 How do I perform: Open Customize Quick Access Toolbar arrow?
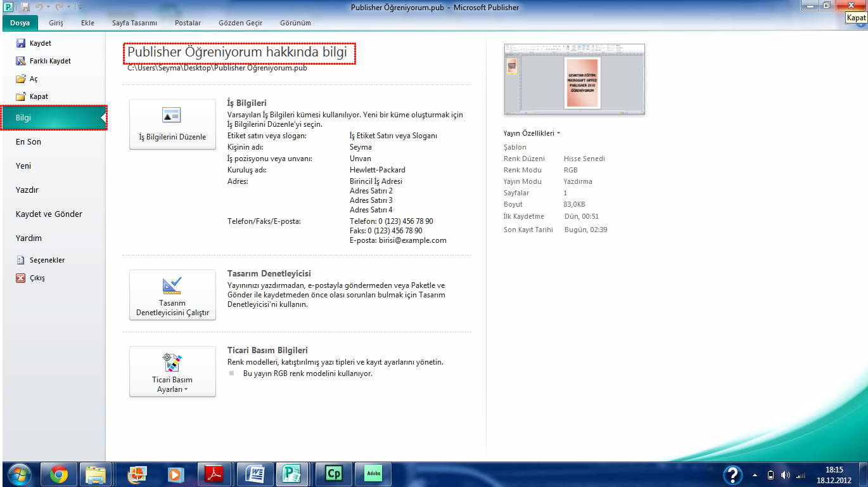coord(80,7)
